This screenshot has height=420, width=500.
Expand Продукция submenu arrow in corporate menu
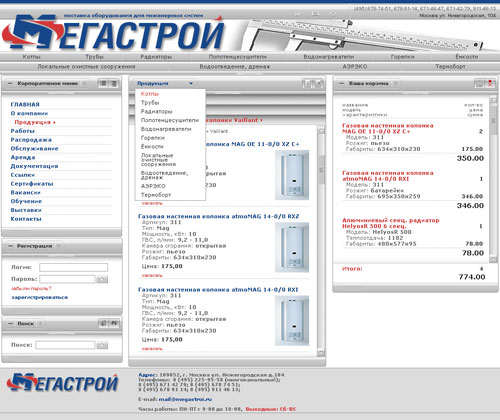click(x=54, y=122)
